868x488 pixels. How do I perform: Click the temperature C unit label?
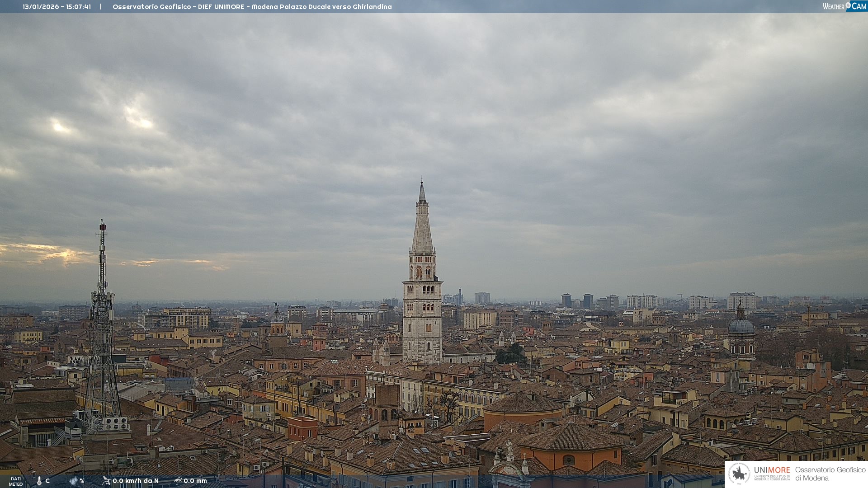[47, 481]
